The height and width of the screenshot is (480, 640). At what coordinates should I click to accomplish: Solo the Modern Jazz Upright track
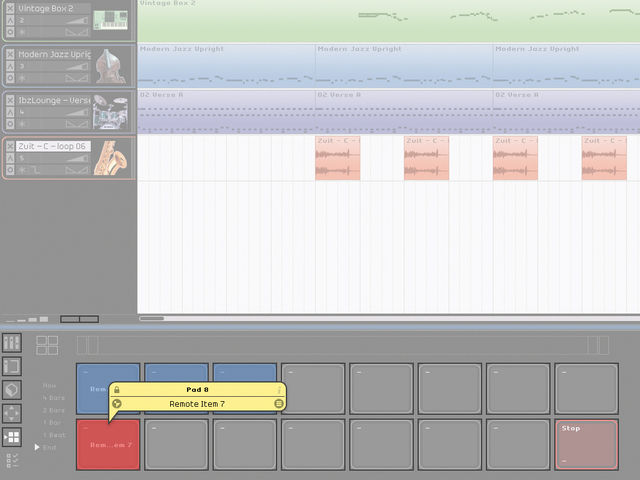(10, 66)
